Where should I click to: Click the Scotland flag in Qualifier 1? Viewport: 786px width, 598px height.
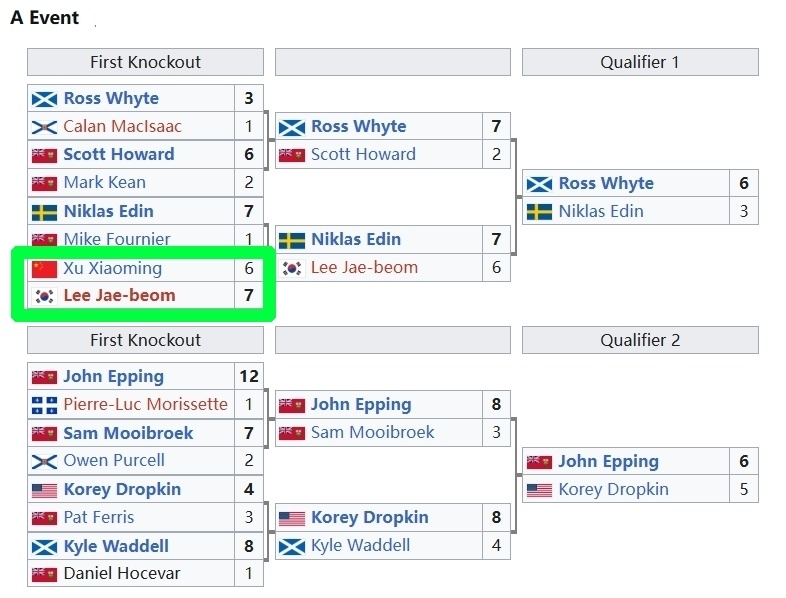click(539, 184)
